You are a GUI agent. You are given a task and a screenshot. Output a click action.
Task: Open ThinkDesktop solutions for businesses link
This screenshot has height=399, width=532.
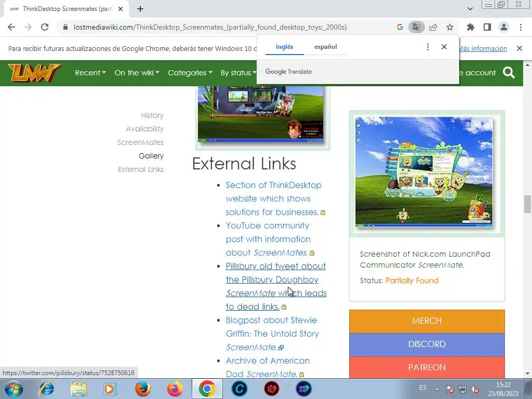273,198
